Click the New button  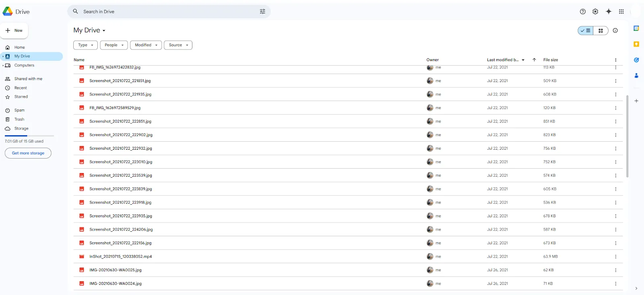[14, 31]
